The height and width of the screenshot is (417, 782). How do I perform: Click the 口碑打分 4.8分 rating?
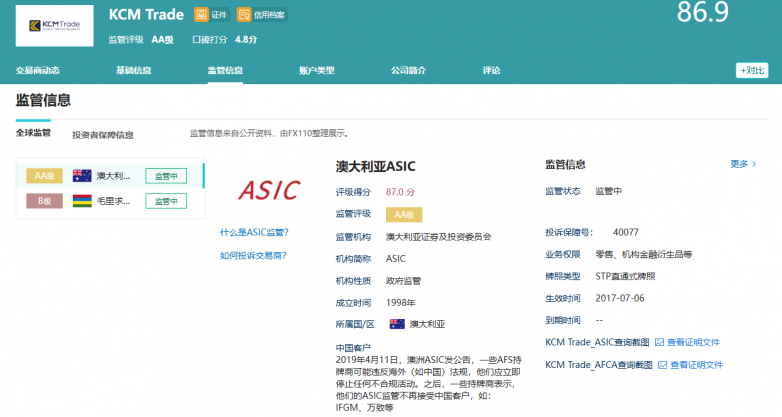(x=224, y=39)
